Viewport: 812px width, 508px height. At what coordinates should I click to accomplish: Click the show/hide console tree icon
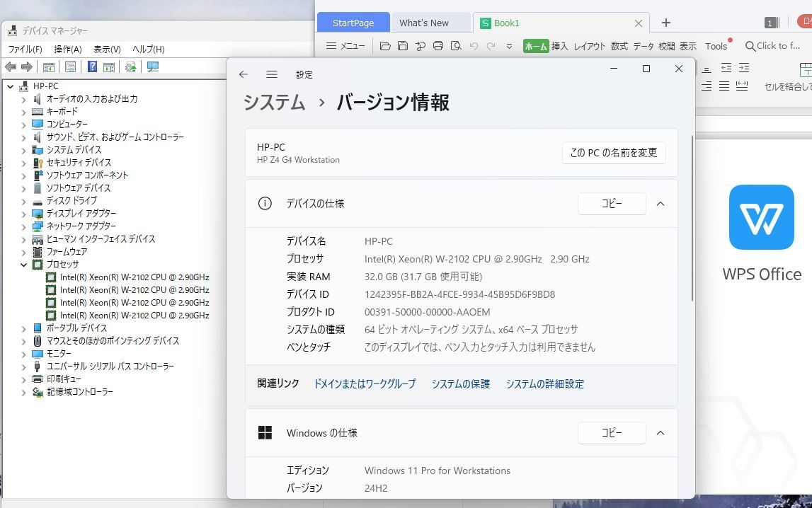pyautogui.click(x=49, y=67)
